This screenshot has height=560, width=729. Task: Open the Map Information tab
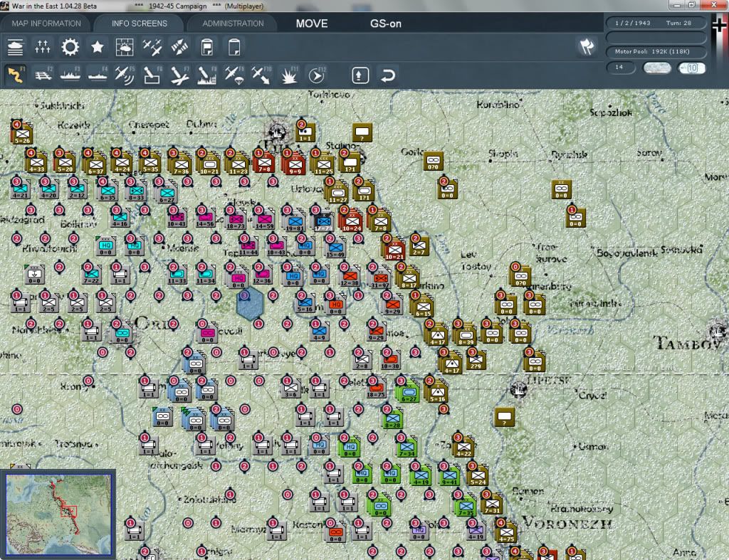click(46, 23)
